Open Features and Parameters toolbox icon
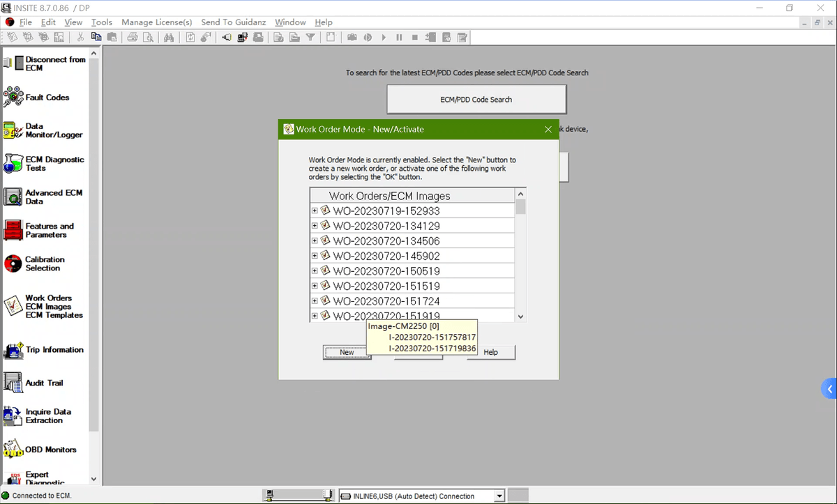The image size is (837, 504). (x=13, y=231)
